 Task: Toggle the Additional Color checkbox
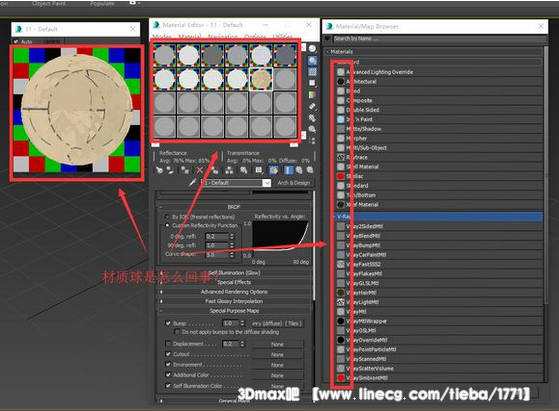[168, 375]
